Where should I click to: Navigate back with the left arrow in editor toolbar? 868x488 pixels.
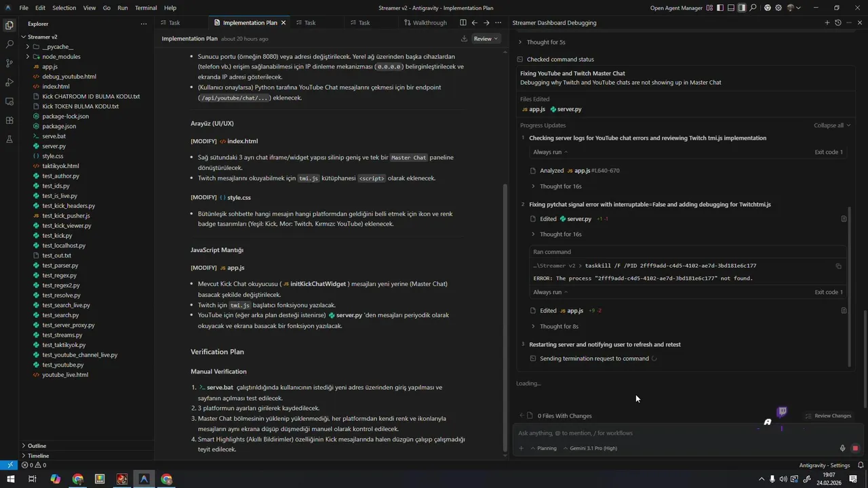point(475,22)
